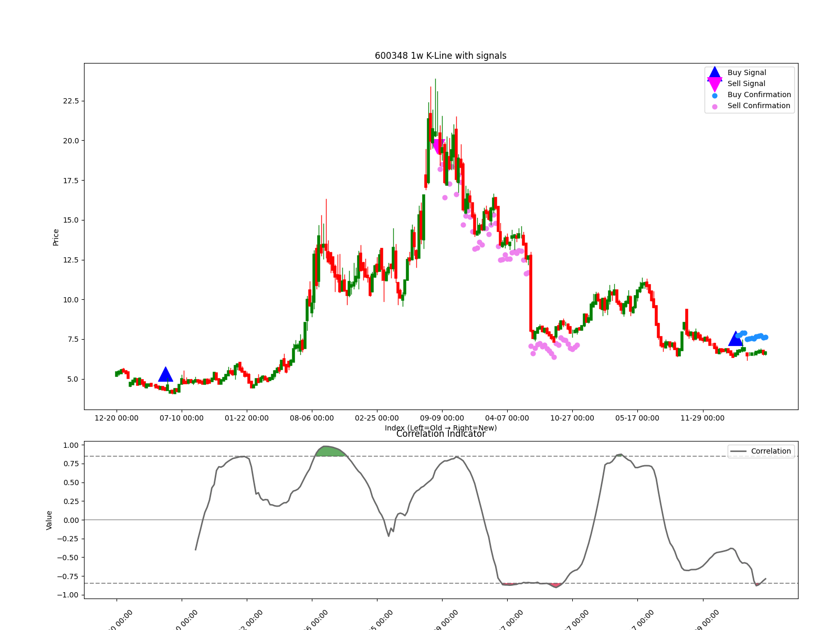Image resolution: width=840 pixels, height=630 pixels.
Task: Click the 05-17 00:00 x-axis tick label
Action: (x=637, y=418)
